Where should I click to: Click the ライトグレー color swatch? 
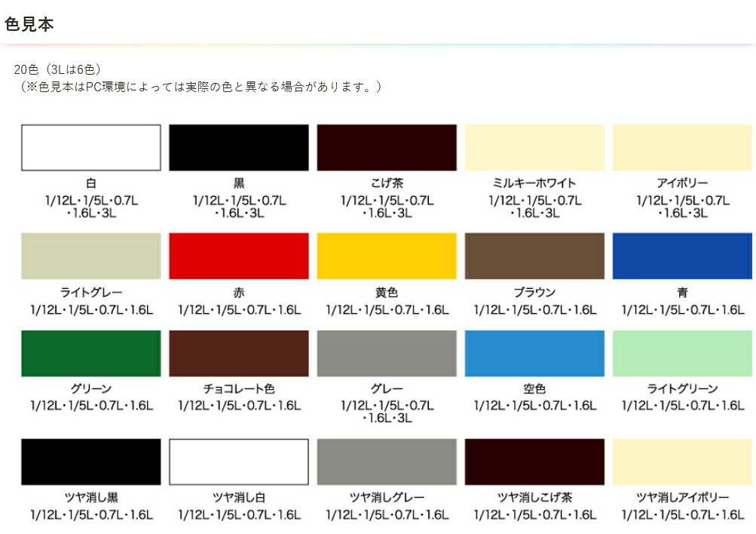(90, 256)
